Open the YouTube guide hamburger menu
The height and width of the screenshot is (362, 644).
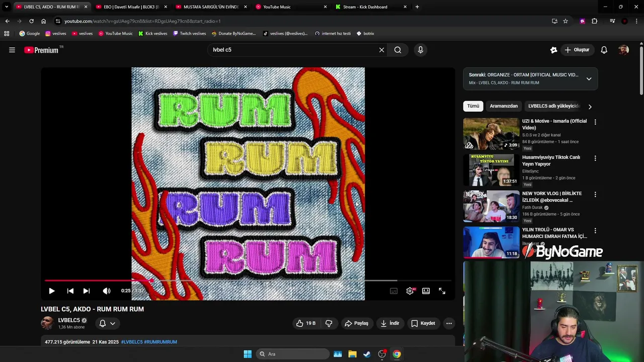[12, 50]
